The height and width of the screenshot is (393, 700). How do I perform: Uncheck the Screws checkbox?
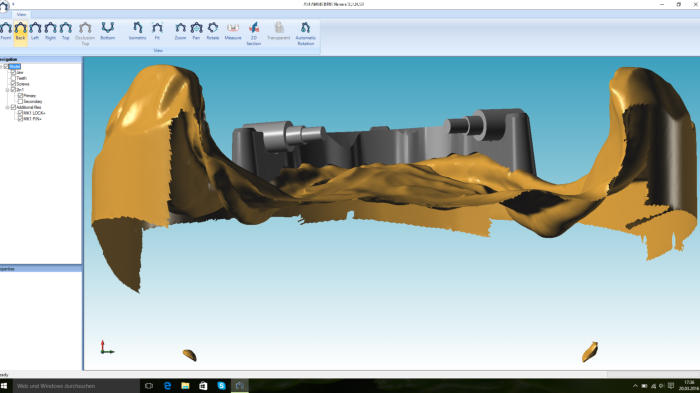pyautogui.click(x=13, y=84)
